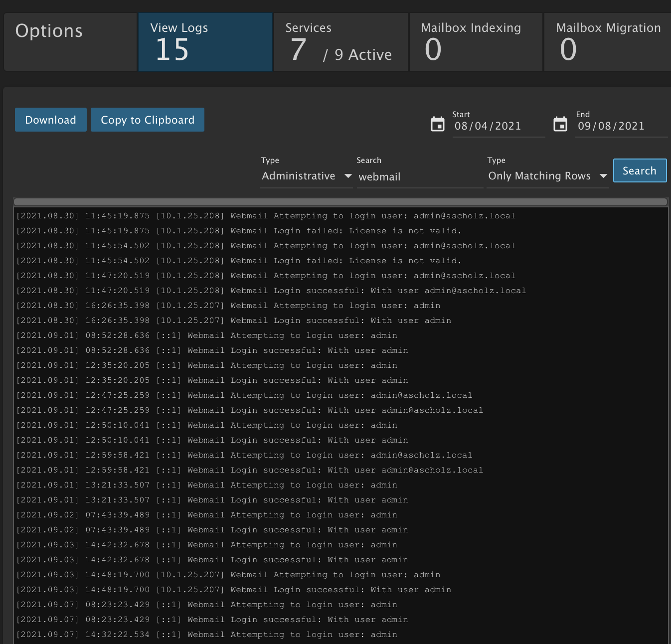Click the horizontal scrollbar above the log
This screenshot has height=644, width=671.
(340, 202)
